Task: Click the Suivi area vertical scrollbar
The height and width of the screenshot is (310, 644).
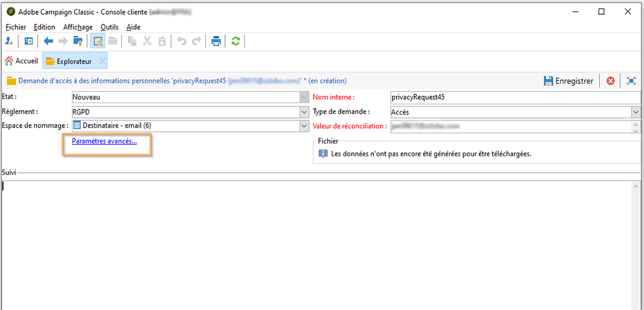Action: coord(636,245)
